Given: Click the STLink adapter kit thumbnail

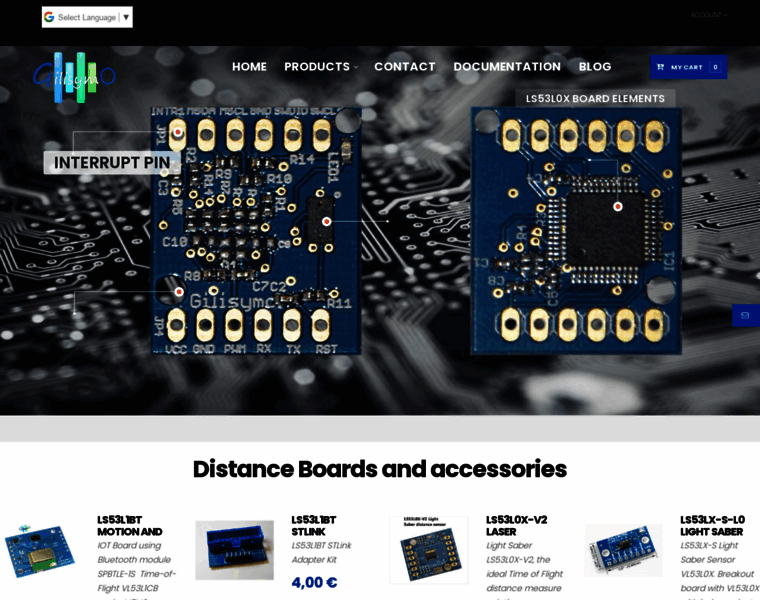Looking at the screenshot, I should (x=235, y=550).
